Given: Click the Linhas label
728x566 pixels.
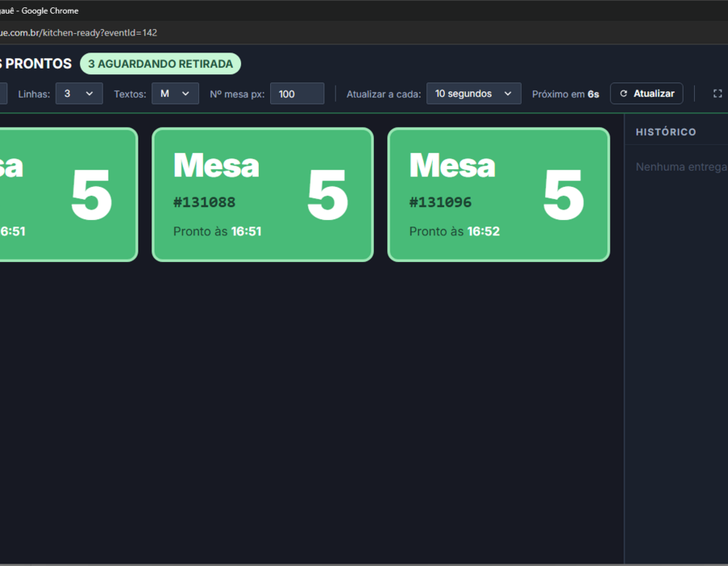Looking at the screenshot, I should pyautogui.click(x=34, y=94).
